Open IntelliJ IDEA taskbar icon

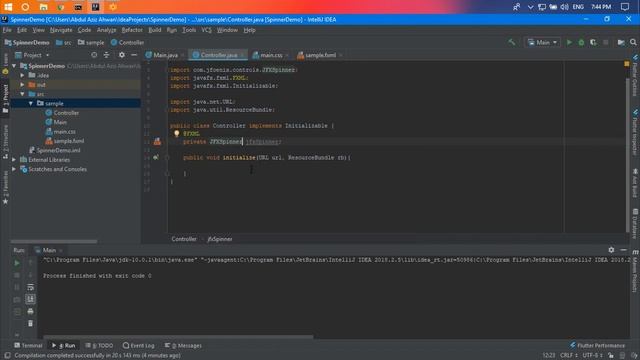(x=96, y=7)
